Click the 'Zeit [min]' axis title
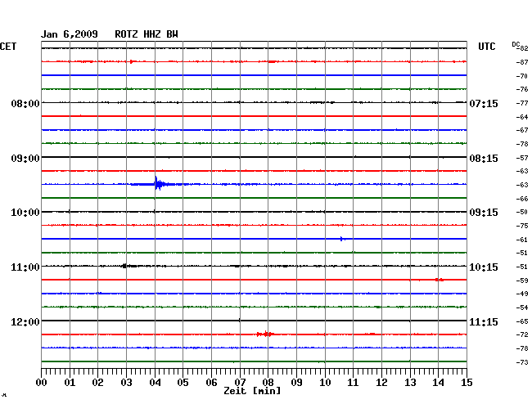This screenshot has height=404, width=532. pyautogui.click(x=252, y=391)
